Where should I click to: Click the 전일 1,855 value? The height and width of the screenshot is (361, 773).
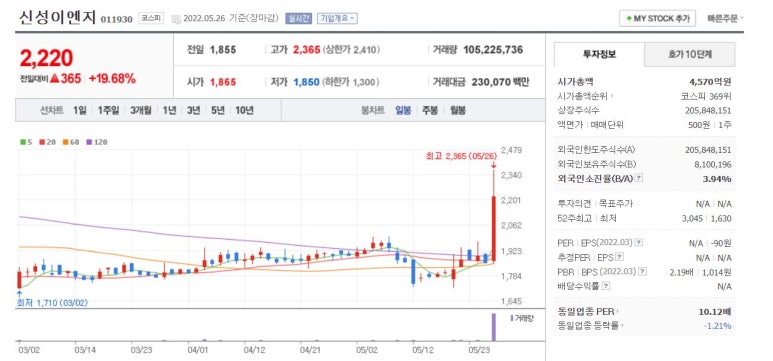pyautogui.click(x=223, y=50)
